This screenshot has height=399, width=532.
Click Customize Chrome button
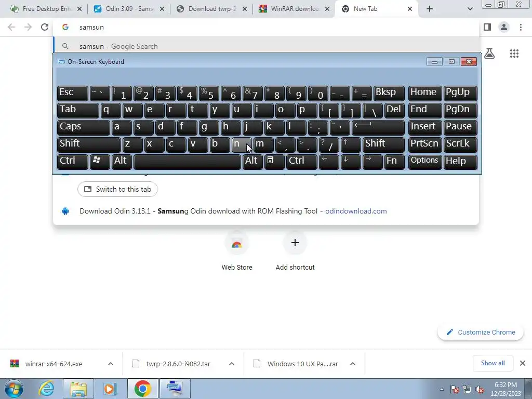coord(481,332)
